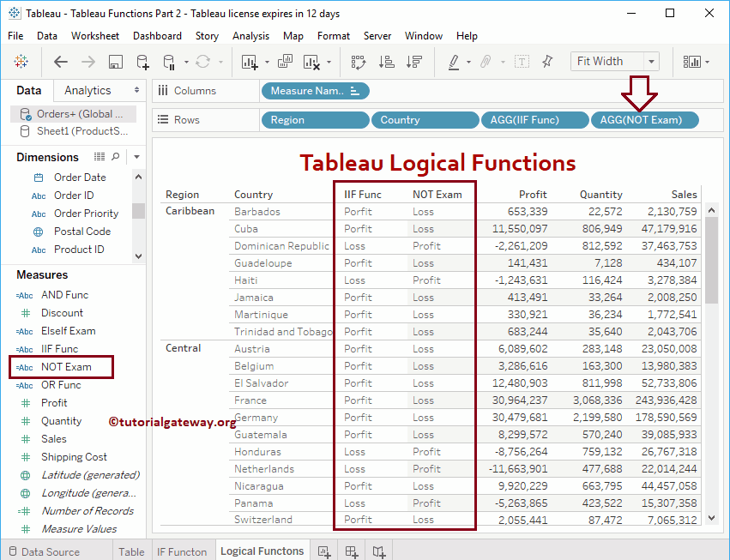Click the Undo back arrow
The image size is (730, 560).
coord(61,62)
